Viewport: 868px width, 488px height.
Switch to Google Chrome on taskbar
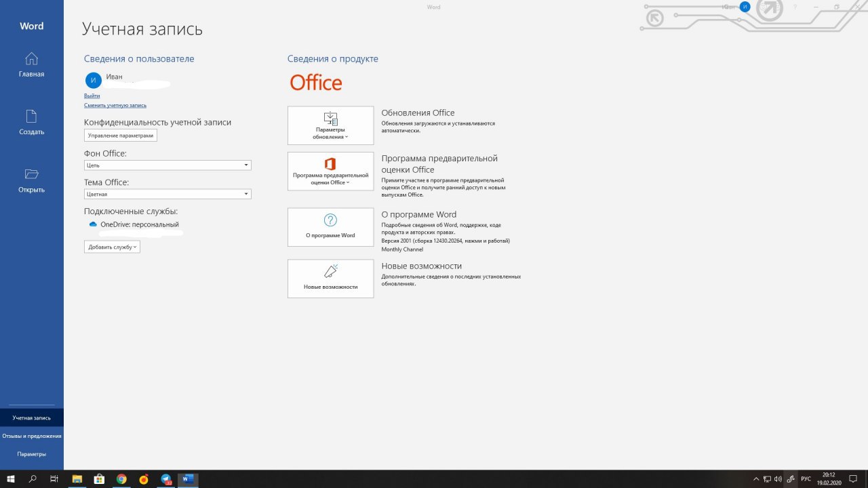coord(121,479)
